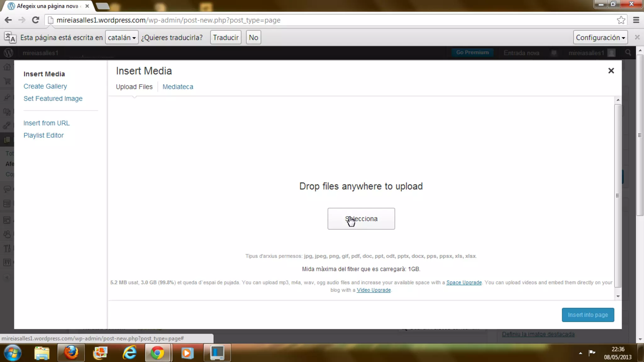Switch to the Mediateca tab
Viewport: 644px width, 362px height.
point(178,87)
